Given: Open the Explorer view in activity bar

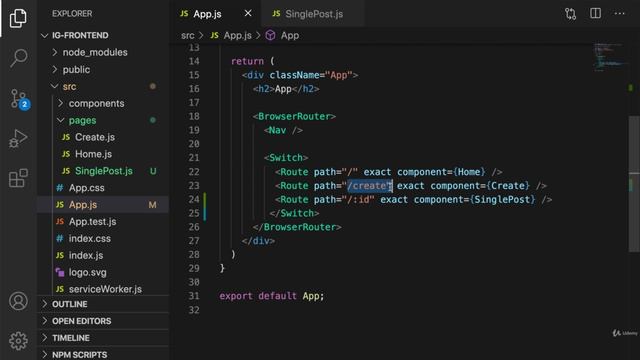Looking at the screenshot, I should click(18, 18).
